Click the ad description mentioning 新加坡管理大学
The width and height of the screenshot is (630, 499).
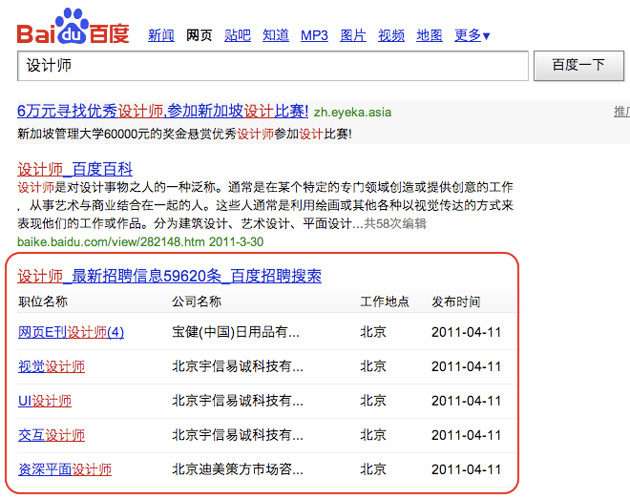point(184,134)
